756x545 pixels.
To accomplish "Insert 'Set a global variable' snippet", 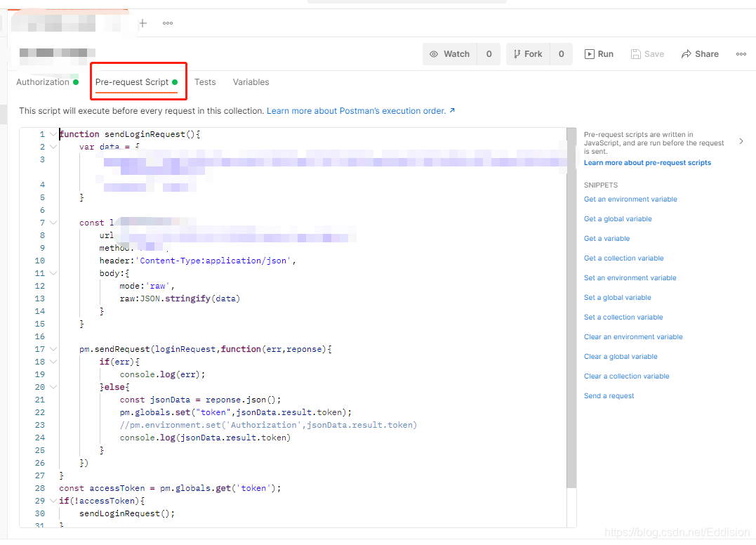I will (x=617, y=298).
